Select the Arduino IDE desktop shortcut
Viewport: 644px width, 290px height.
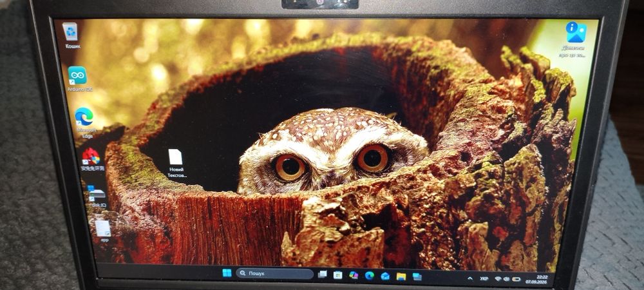tap(79, 79)
